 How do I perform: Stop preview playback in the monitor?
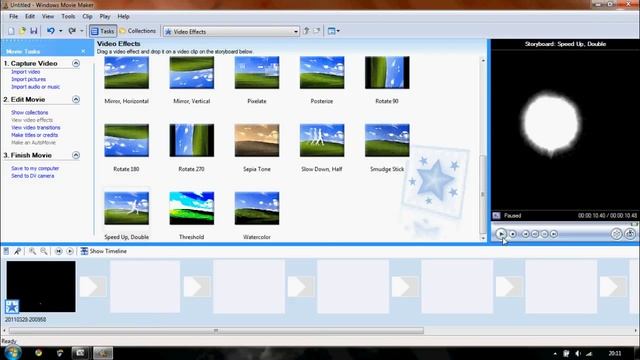pos(513,234)
